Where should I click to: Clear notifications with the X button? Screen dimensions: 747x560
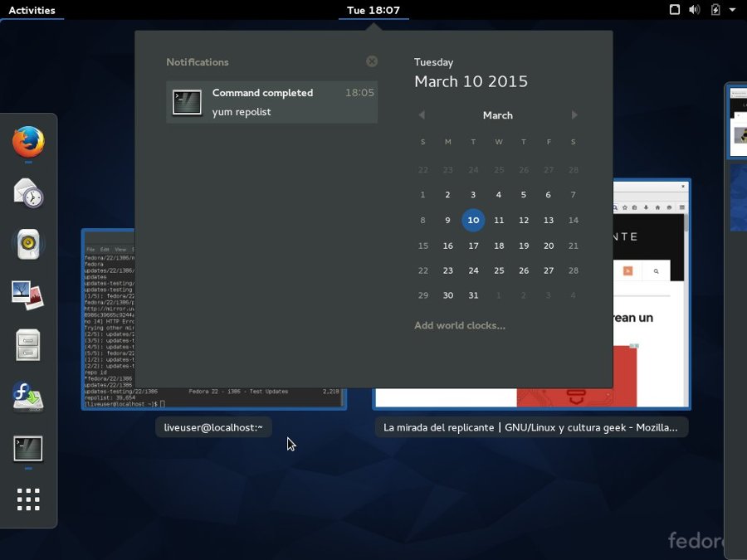[372, 61]
